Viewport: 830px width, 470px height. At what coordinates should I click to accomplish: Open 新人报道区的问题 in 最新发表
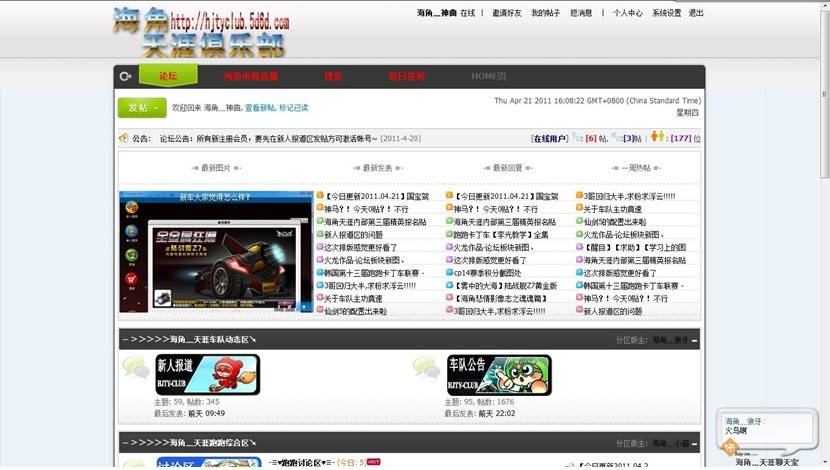coord(353,234)
